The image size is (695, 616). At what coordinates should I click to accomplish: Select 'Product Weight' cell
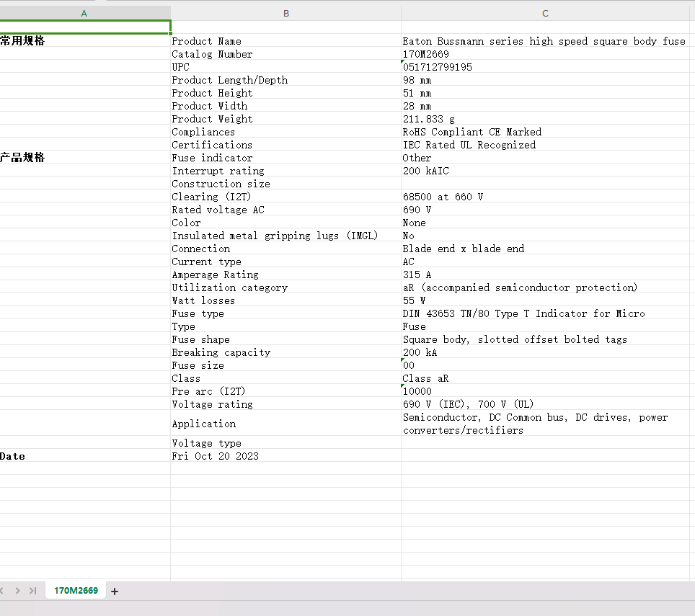point(286,119)
